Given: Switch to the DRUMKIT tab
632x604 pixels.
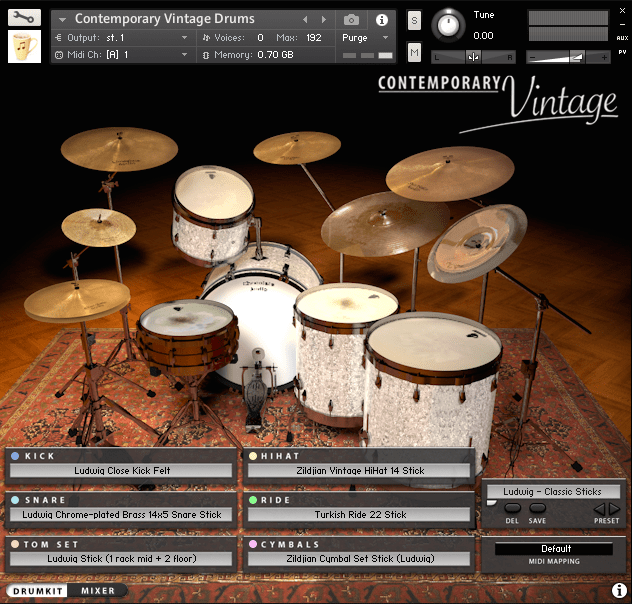Looking at the screenshot, I should click(x=37, y=591).
